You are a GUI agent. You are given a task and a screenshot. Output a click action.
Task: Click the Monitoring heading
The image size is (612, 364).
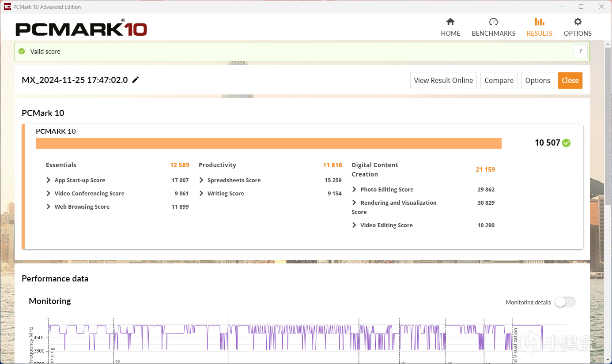pos(50,301)
